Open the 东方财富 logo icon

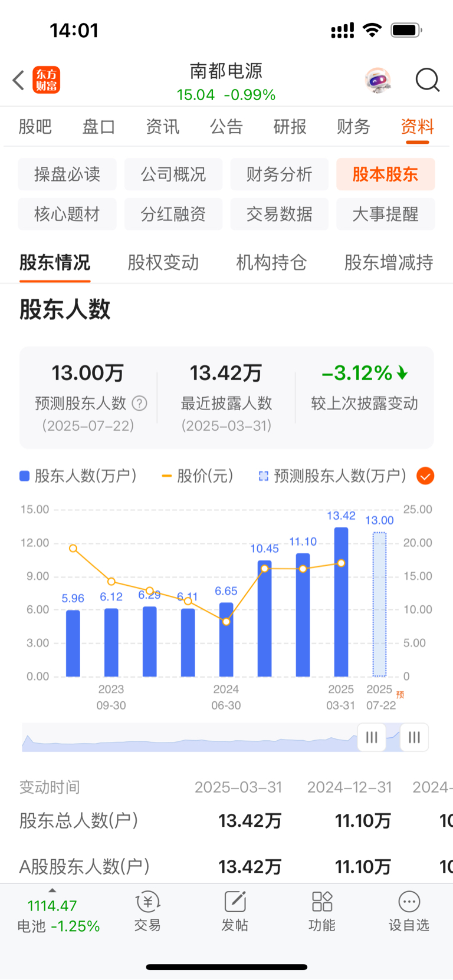click(x=46, y=80)
